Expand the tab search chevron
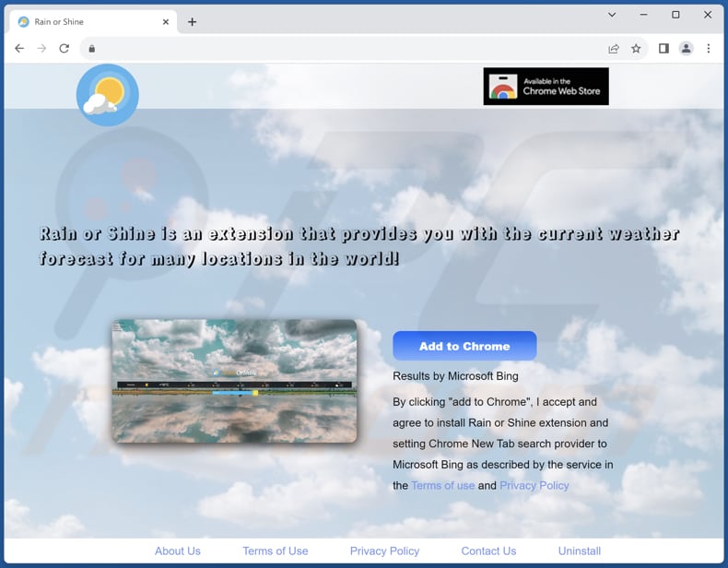Viewport: 728px width, 568px height. pos(613,15)
